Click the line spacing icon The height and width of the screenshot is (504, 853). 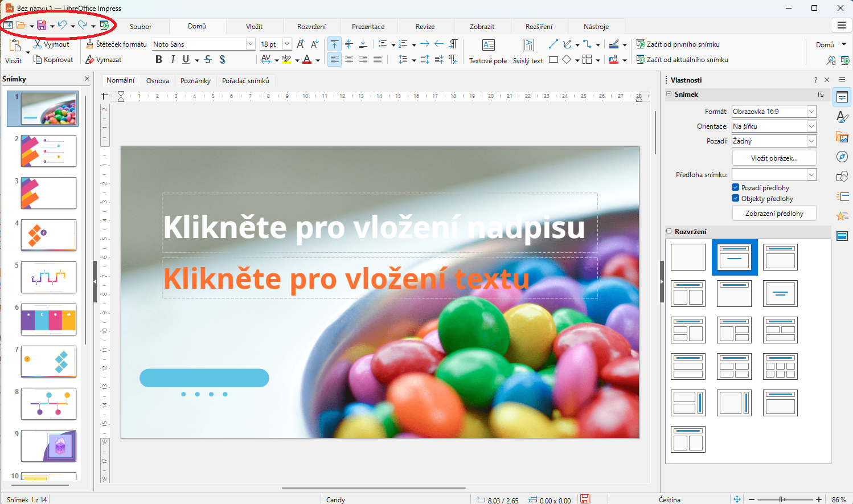point(403,59)
